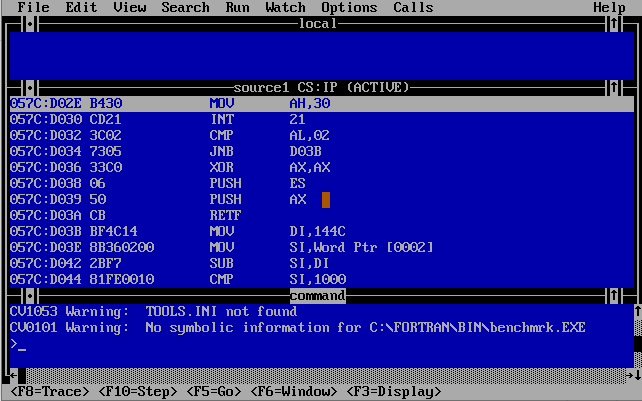Open the Help menu
This screenshot has width=642, height=401.
(609, 8)
